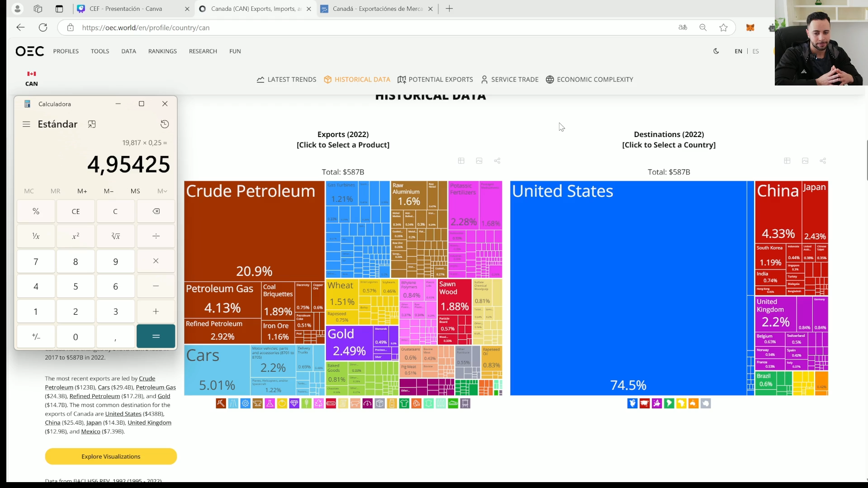Open the PROFILES menu
868x488 pixels.
pos(66,51)
